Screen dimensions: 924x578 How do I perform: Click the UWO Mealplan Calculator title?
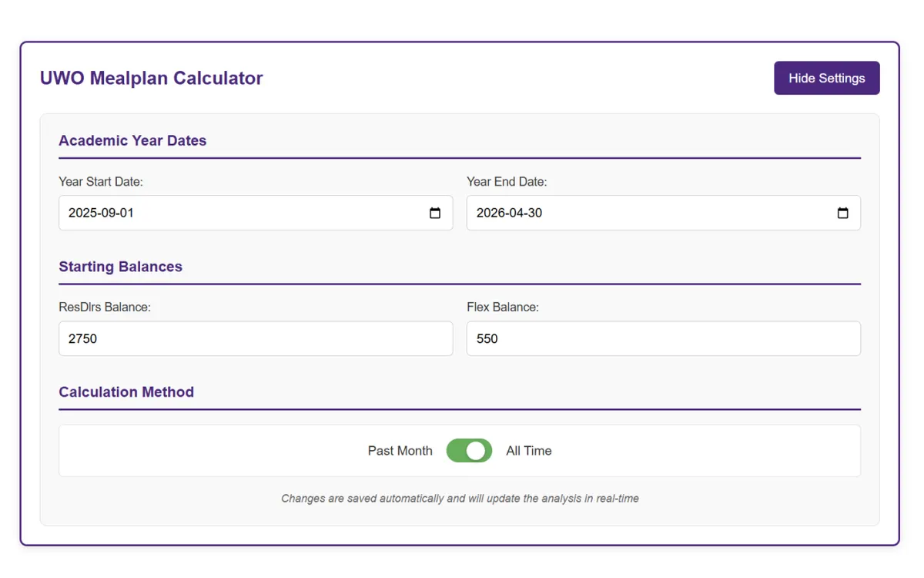pos(152,78)
